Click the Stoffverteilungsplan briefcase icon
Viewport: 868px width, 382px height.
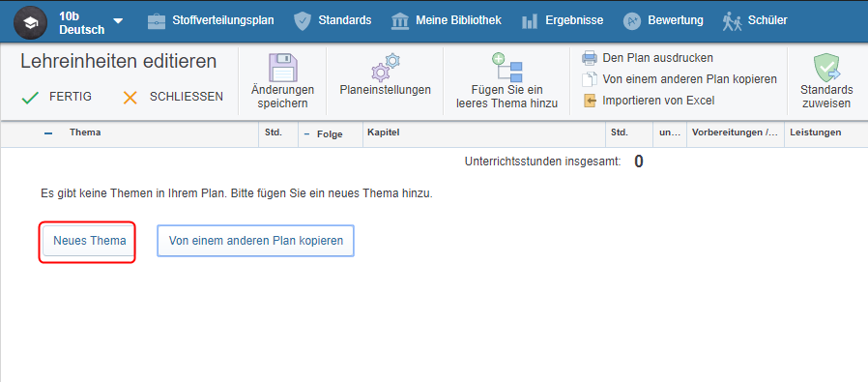tap(157, 21)
